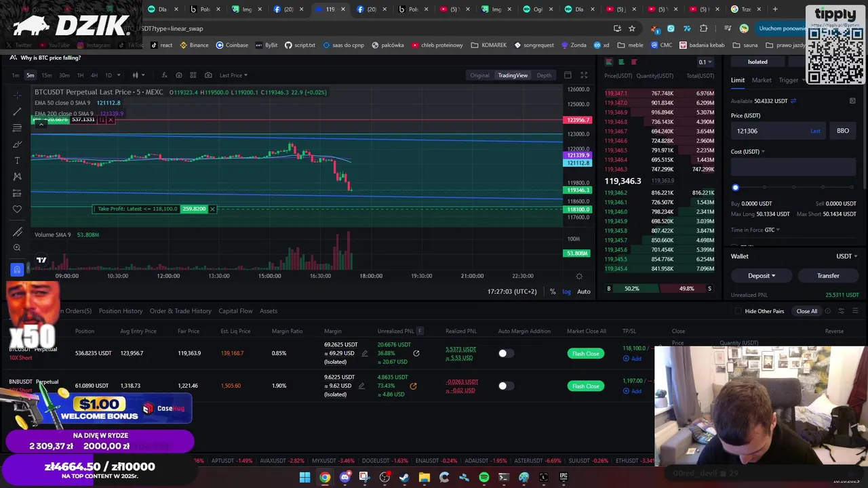Select the Market order tab
868x488 pixels.
click(762, 80)
